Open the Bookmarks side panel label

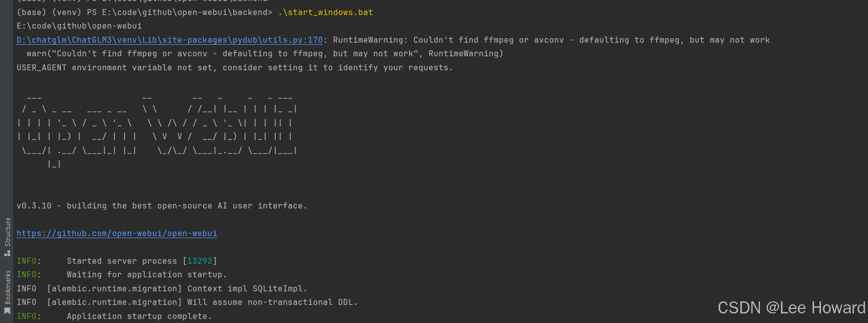click(8, 287)
